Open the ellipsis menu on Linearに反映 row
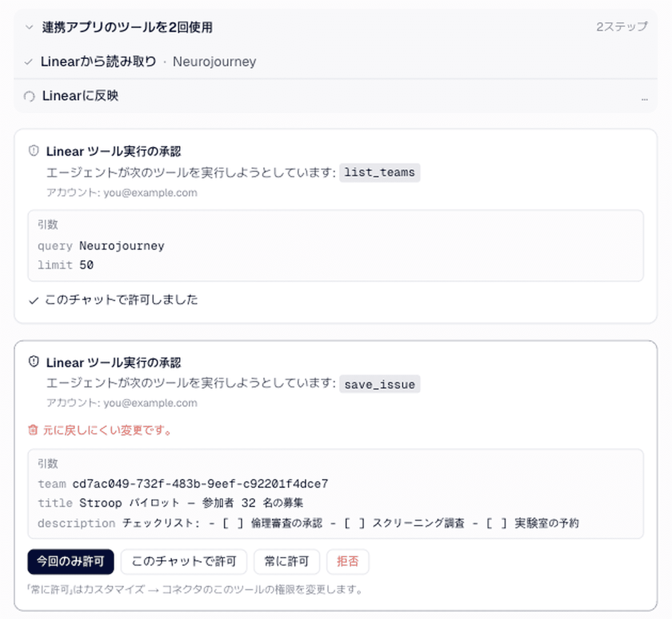The height and width of the screenshot is (619, 672). (644, 99)
